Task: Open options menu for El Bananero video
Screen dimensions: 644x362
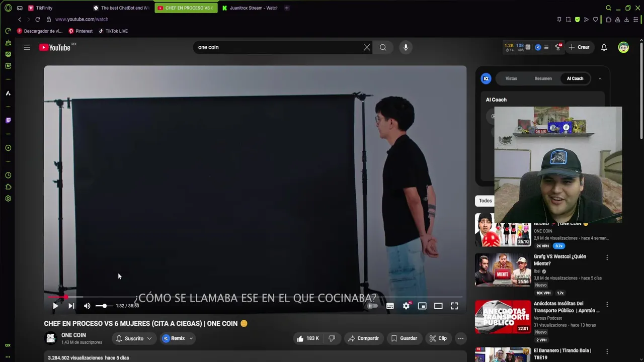Action: click(x=607, y=351)
